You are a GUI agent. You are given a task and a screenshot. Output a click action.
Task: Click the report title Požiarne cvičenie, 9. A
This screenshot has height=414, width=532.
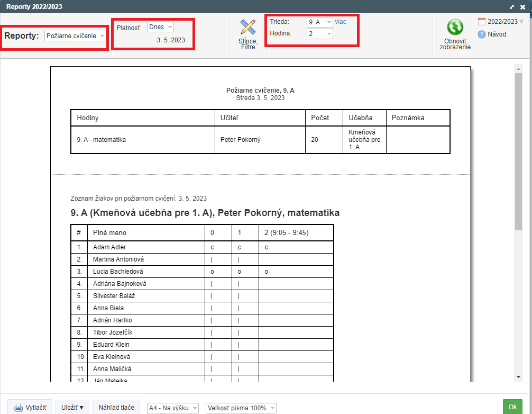pos(260,91)
